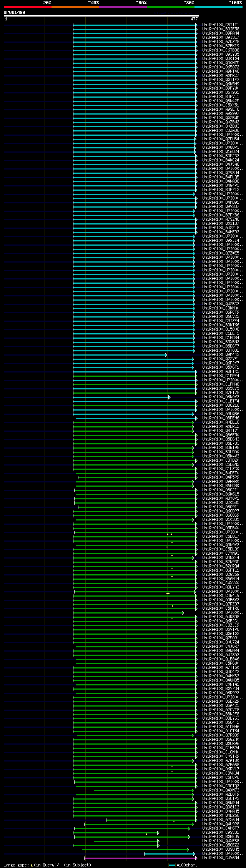Select hit label UniRef100_B3M233

[221, 156]
